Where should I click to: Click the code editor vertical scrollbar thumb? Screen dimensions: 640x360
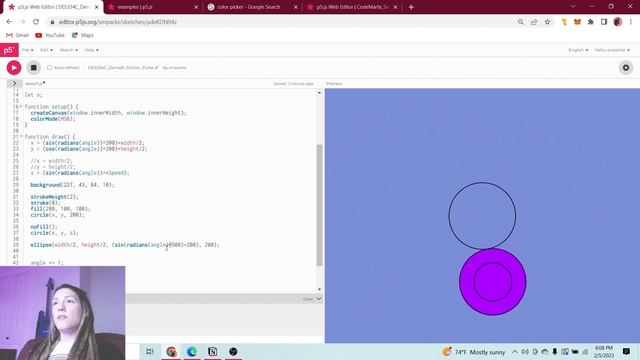[319, 205]
